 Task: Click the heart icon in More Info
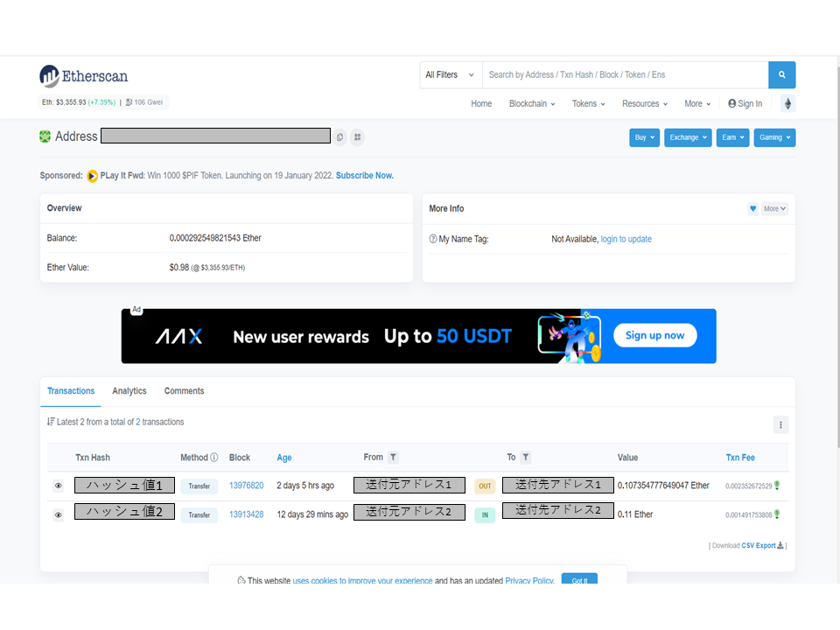click(x=752, y=209)
